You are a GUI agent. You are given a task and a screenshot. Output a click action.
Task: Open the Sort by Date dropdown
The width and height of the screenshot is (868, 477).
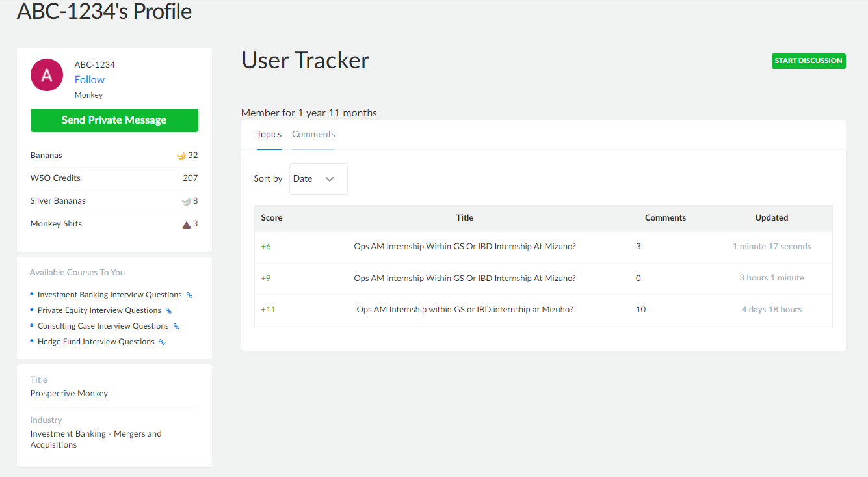tap(319, 179)
